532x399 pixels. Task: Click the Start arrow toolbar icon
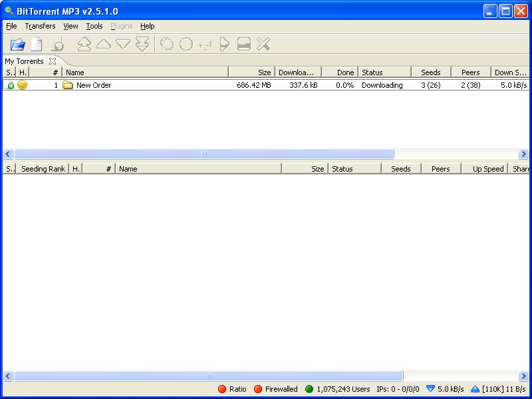(225, 45)
